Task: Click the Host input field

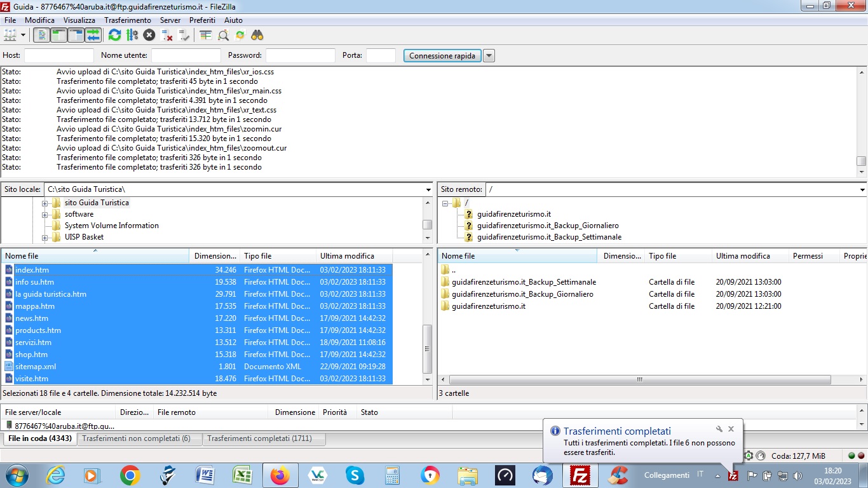Action: pos(59,55)
